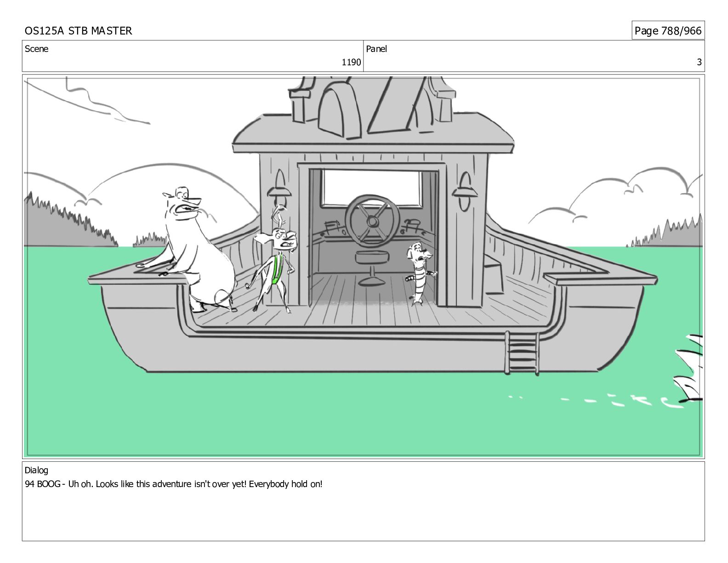Viewport: 728px width, 563px height.
Task: Click the panel number '3'
Action: coord(700,63)
